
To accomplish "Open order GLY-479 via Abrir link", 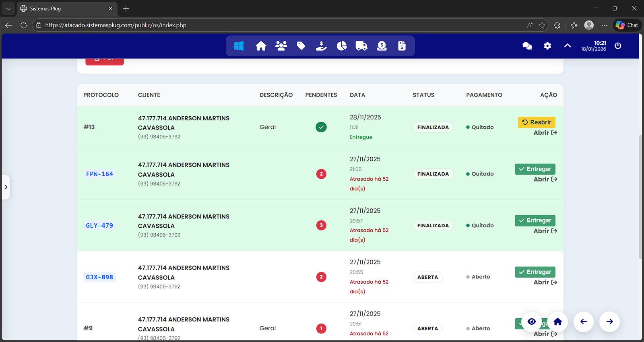I will (545, 231).
